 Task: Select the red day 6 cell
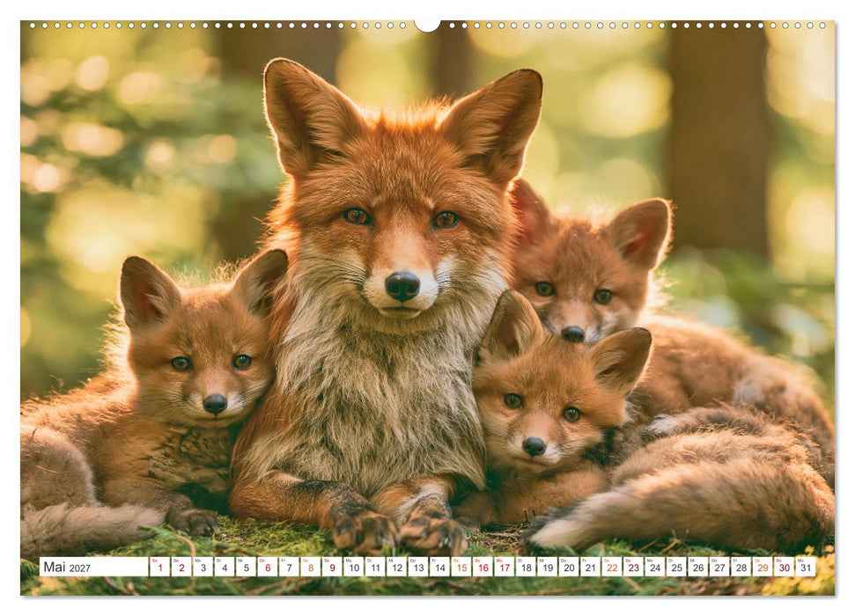click(267, 567)
